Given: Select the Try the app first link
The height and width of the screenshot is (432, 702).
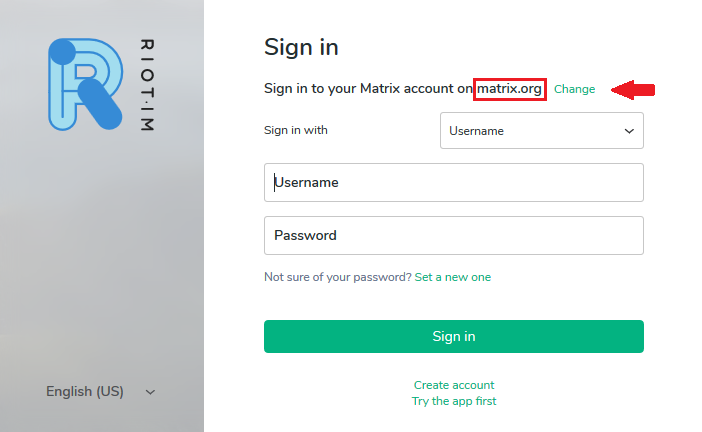Looking at the screenshot, I should tap(454, 401).
